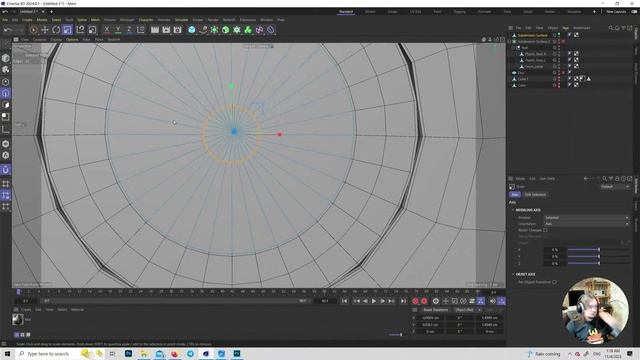This screenshot has height=360, width=640.
Task: Select Soft Selection tab in Attributes
Action: pyautogui.click(x=535, y=195)
